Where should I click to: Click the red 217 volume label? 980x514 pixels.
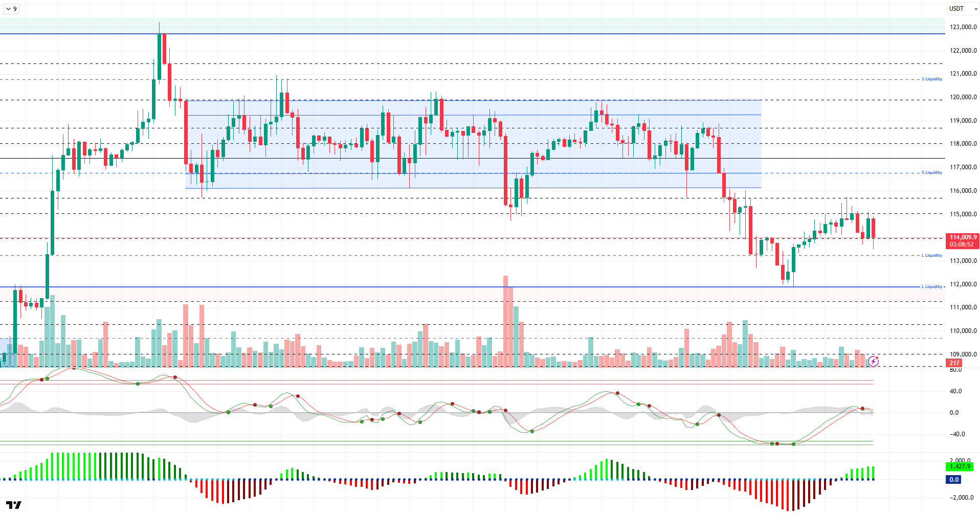pos(954,363)
